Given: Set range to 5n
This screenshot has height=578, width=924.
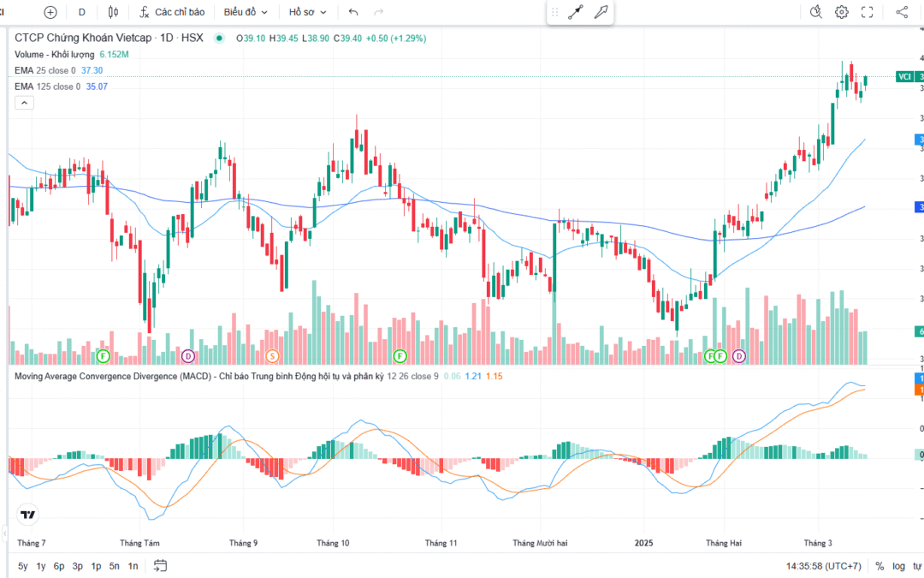Looking at the screenshot, I should point(115,566).
